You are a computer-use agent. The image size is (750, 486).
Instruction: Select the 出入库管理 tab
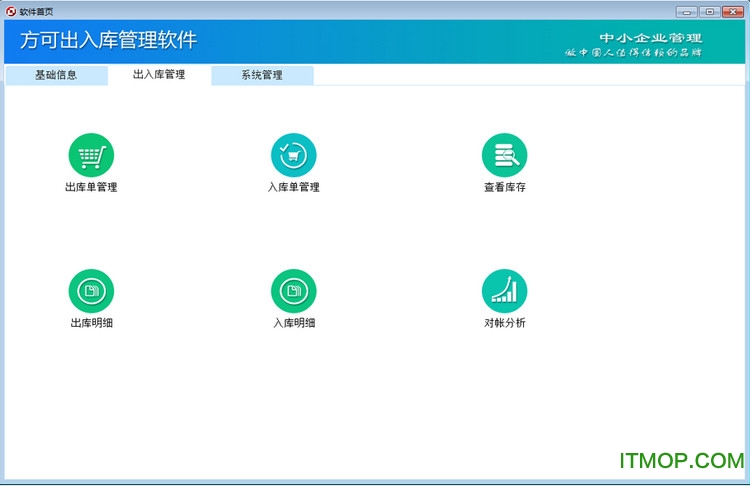tap(159, 75)
